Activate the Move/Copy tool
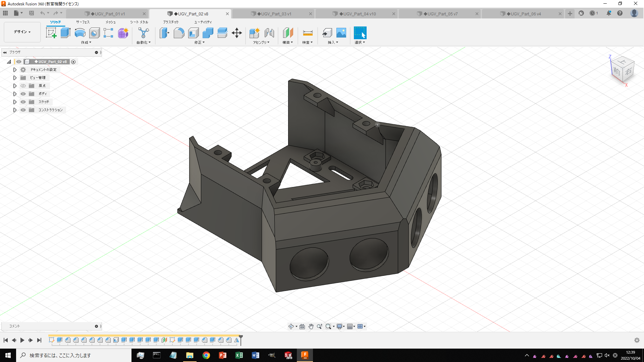Viewport: 644px width, 362px height. pos(237,33)
